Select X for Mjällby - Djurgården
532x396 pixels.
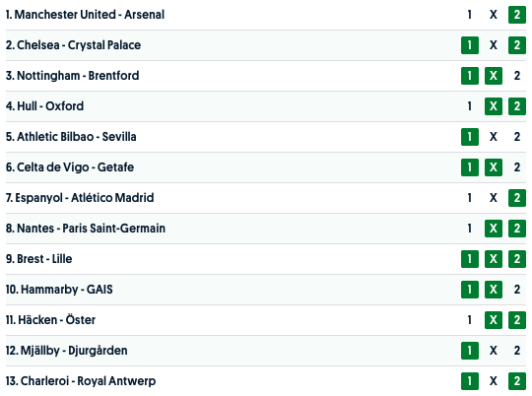(x=494, y=351)
